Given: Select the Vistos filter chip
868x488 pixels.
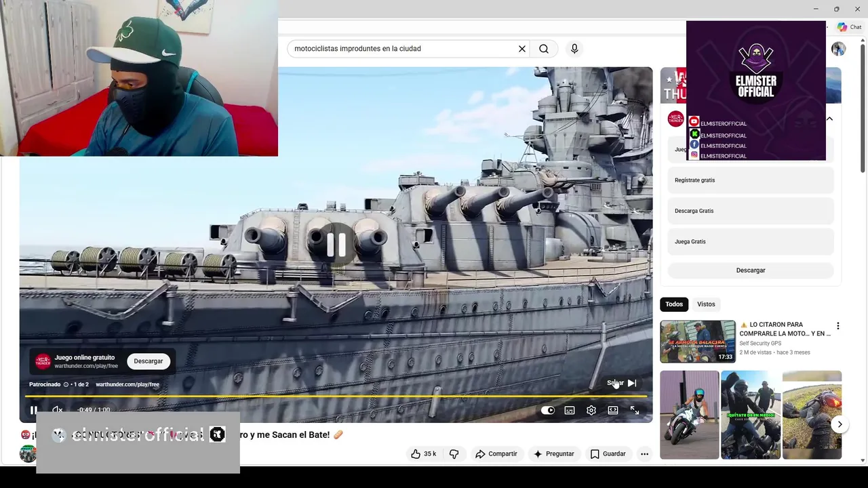Looking at the screenshot, I should [706, 304].
